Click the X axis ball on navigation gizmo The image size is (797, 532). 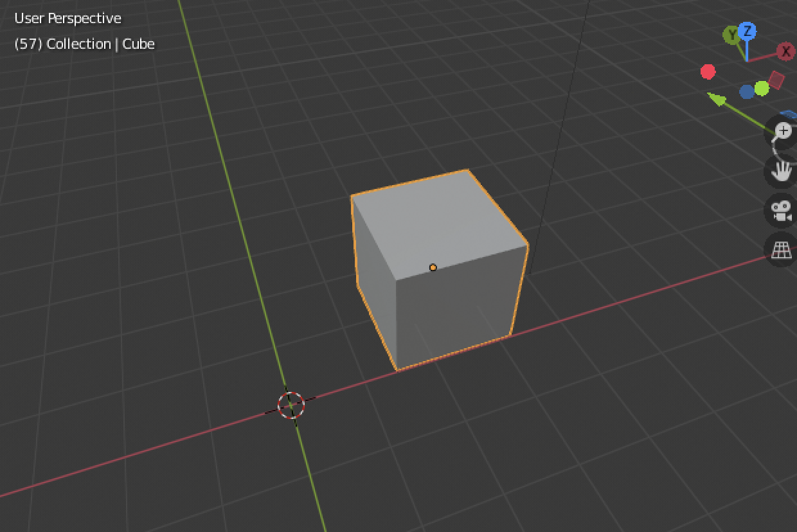[785, 51]
